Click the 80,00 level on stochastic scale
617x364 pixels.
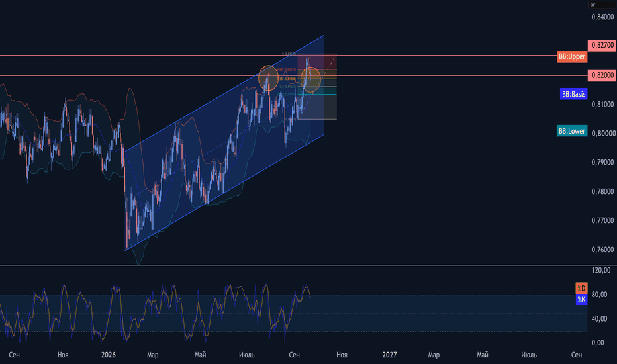tap(599, 295)
